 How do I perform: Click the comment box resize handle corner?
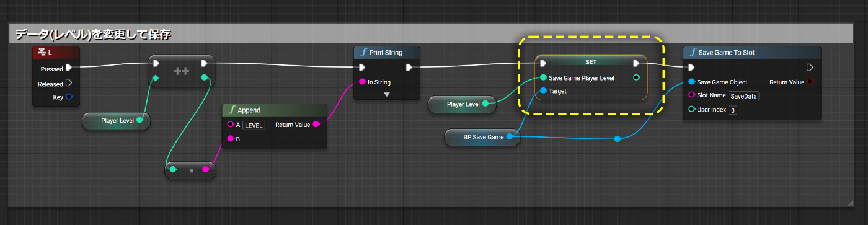(x=850, y=203)
